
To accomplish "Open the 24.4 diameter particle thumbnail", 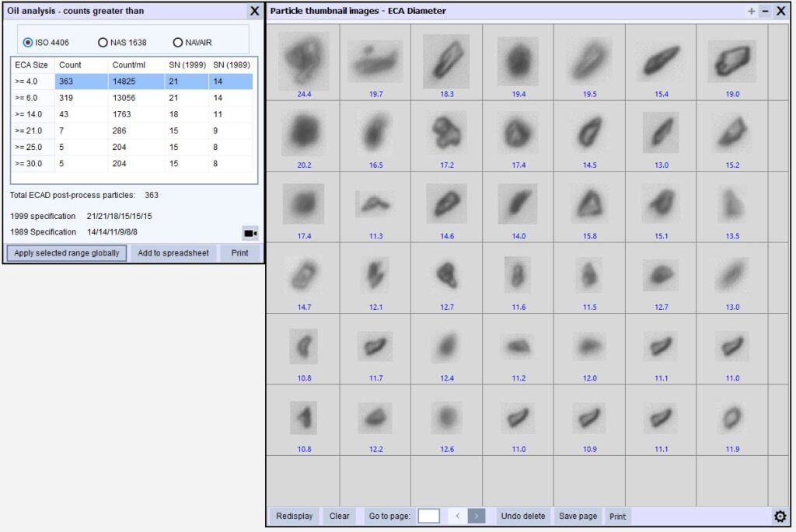I will point(303,61).
